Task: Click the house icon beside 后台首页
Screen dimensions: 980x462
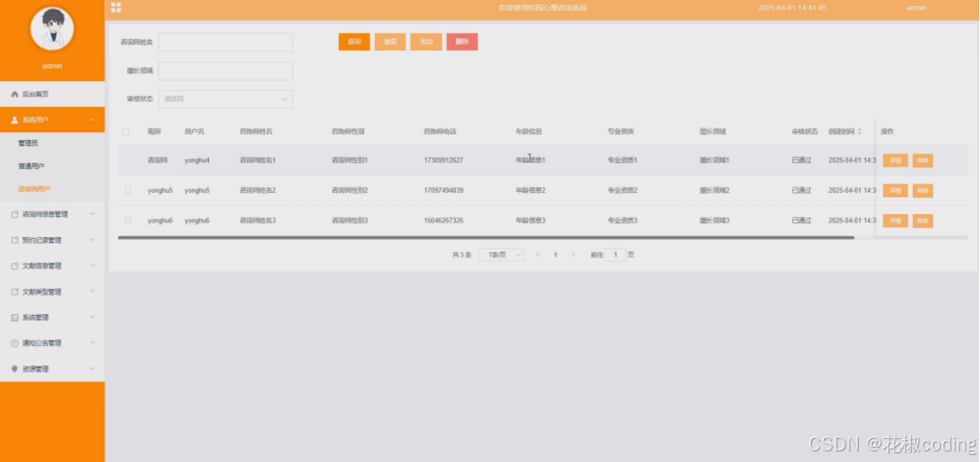Action: tap(15, 95)
